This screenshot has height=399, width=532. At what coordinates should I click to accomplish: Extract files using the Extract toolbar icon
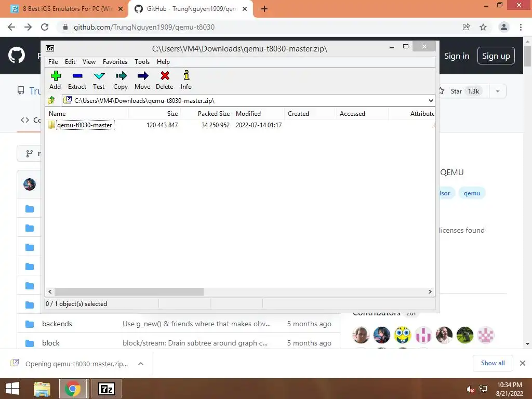77,80
